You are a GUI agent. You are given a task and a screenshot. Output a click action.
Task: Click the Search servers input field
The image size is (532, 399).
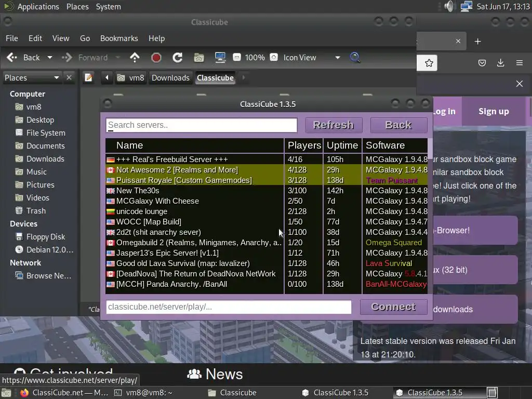click(202, 125)
